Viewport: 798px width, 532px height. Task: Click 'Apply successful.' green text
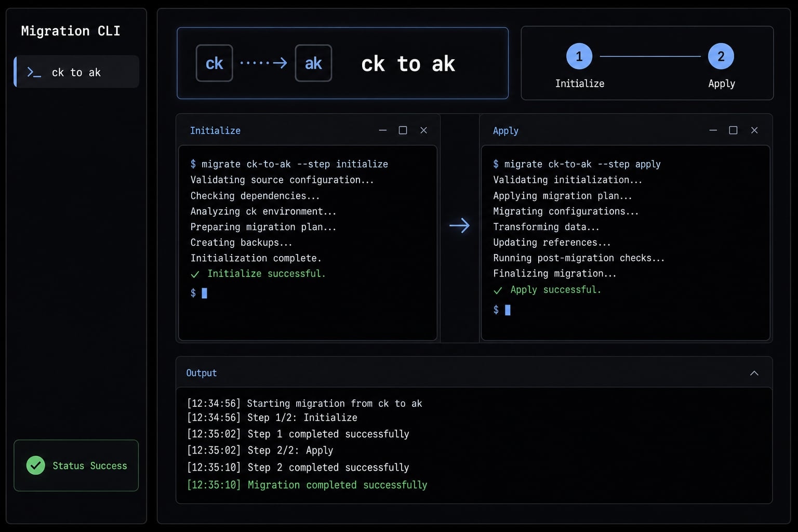pyautogui.click(x=555, y=290)
